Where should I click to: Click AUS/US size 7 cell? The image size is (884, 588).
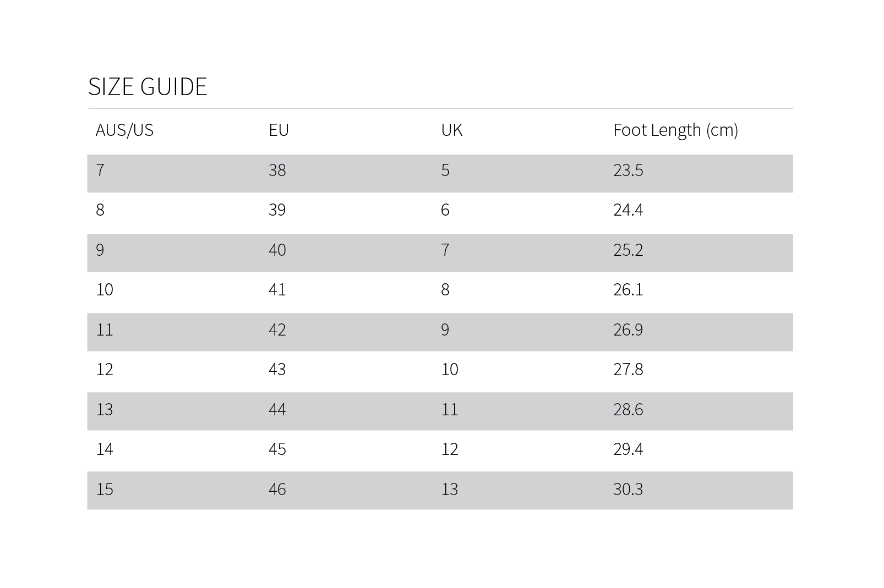[x=100, y=171]
